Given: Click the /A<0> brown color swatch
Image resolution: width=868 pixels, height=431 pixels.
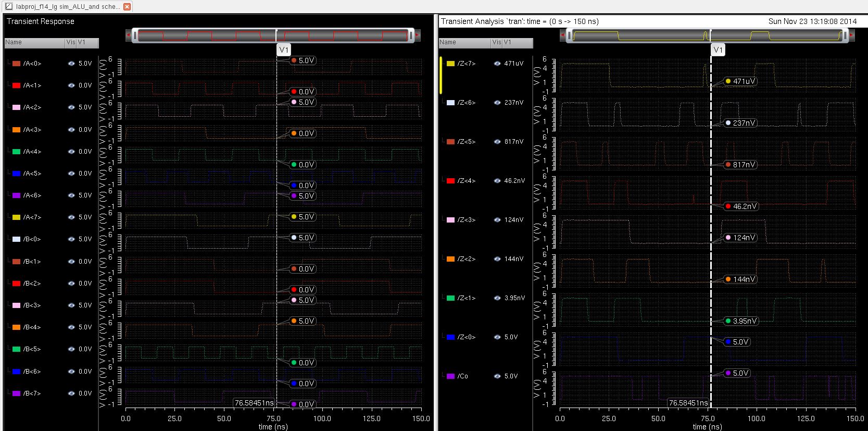Looking at the screenshot, I should [16, 64].
